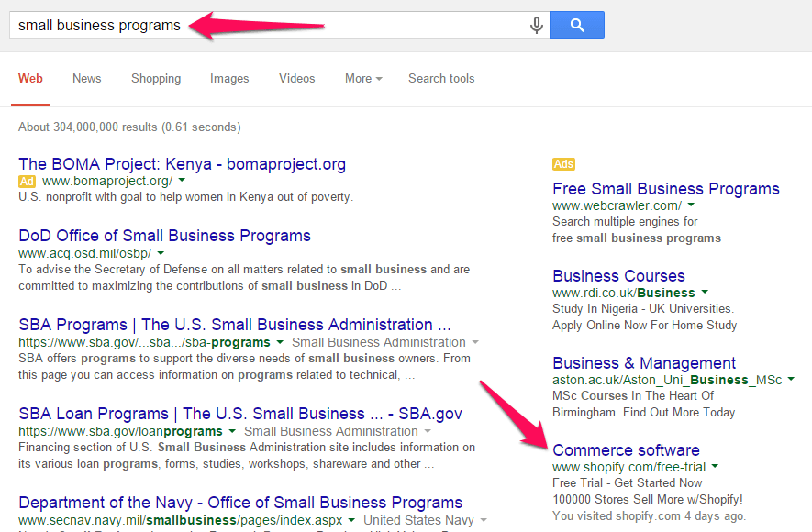The image size is (812, 532).
Task: Switch to the News tab
Action: pos(86,78)
